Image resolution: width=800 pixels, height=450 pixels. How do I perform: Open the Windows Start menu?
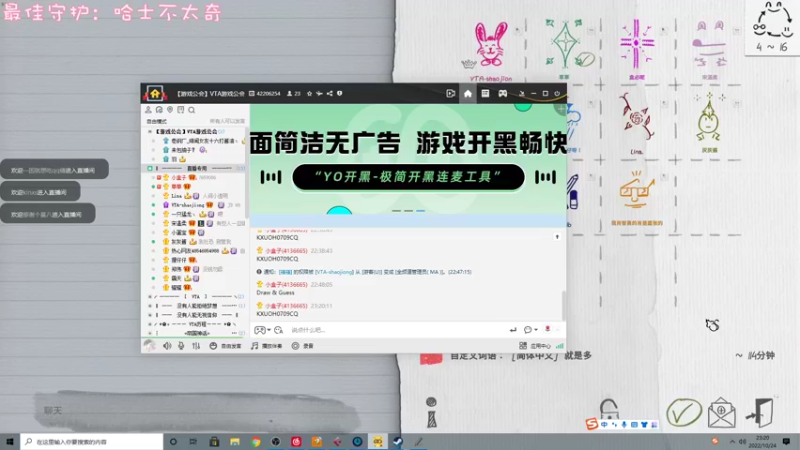(10, 441)
